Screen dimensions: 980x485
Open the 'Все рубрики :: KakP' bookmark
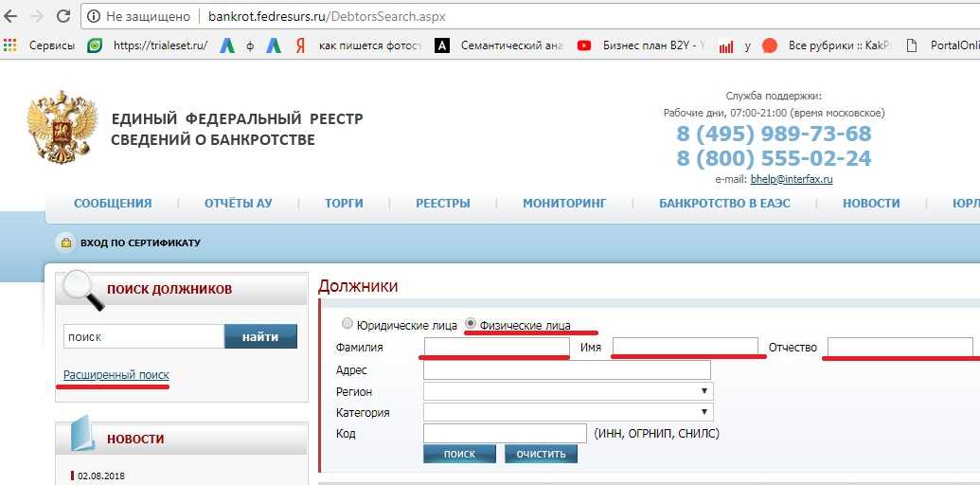[x=828, y=45]
